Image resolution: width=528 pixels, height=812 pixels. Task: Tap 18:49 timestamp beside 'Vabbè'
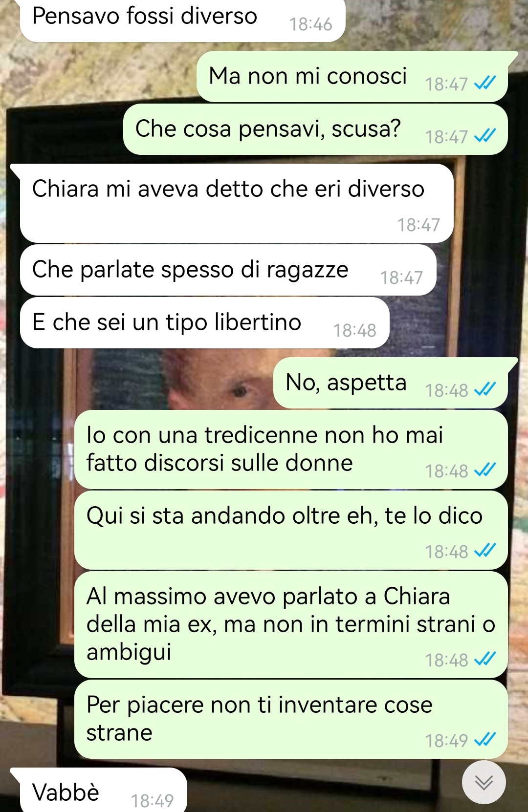tap(152, 801)
